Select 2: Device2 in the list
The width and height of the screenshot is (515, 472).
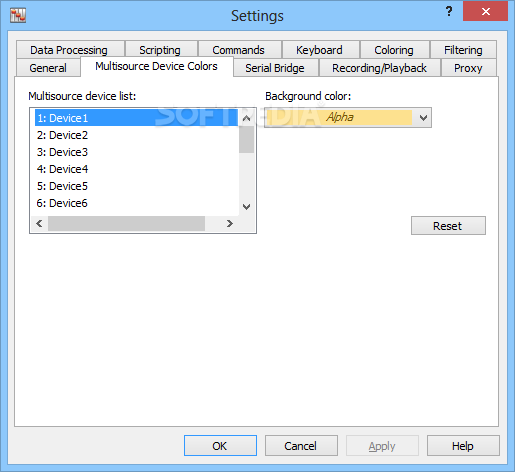(137, 135)
